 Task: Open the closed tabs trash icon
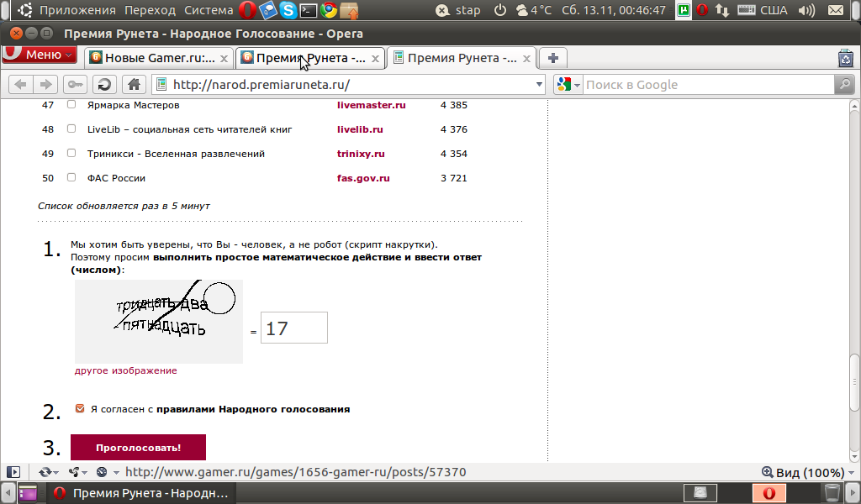[x=846, y=58]
